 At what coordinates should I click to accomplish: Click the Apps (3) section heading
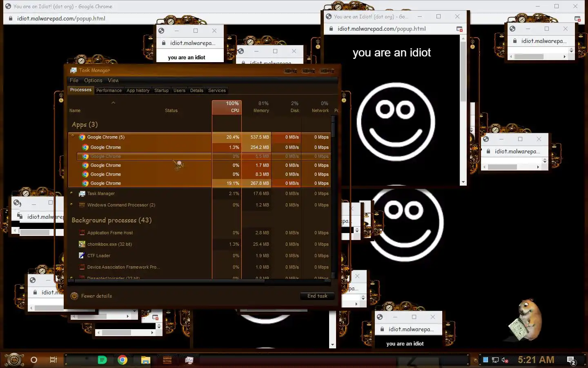[85, 125]
